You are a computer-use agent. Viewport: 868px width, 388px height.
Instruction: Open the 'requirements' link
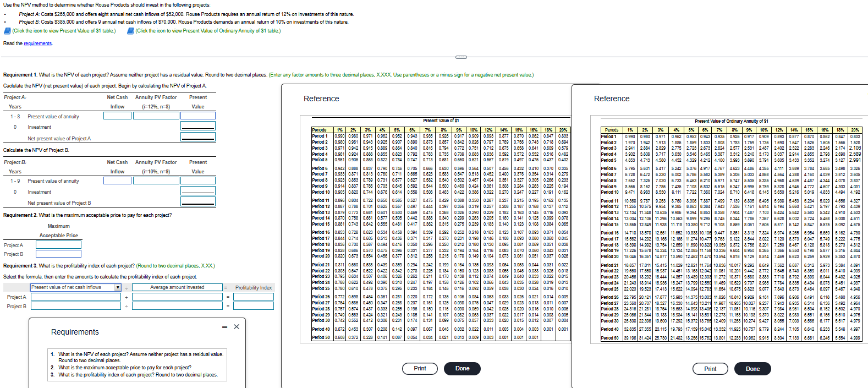[x=37, y=43]
